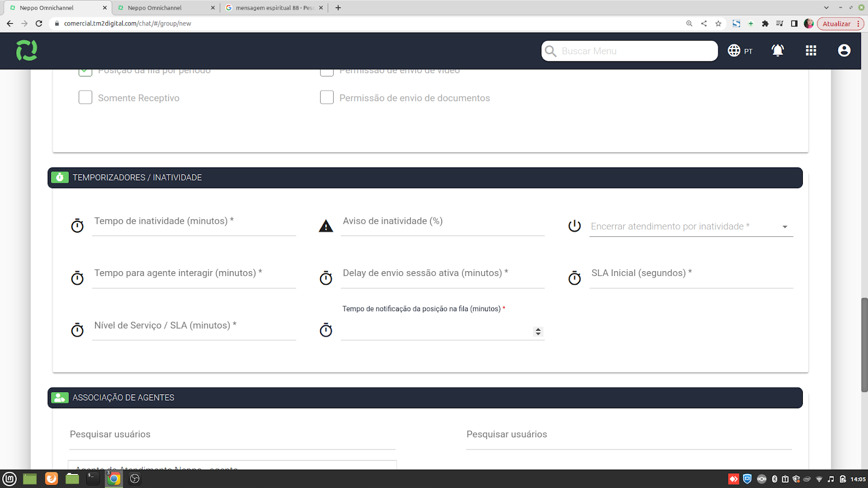868x488 pixels.
Task: Click the green agents icon in Associação de Agentes header
Action: pos(60,397)
